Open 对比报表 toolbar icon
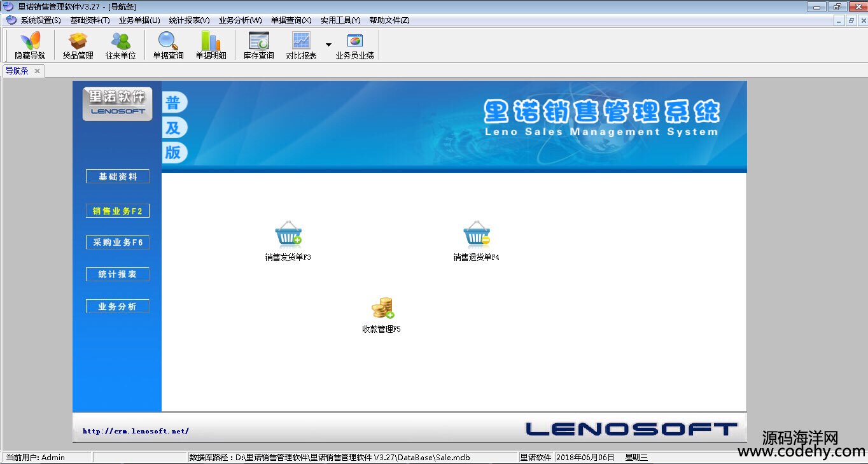 tap(301, 45)
